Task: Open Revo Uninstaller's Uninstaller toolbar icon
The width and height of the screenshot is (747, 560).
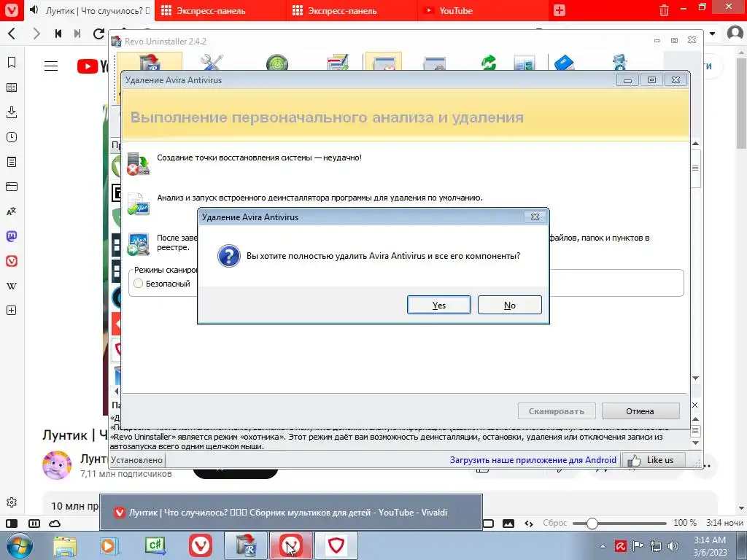Action: pyautogui.click(x=150, y=62)
